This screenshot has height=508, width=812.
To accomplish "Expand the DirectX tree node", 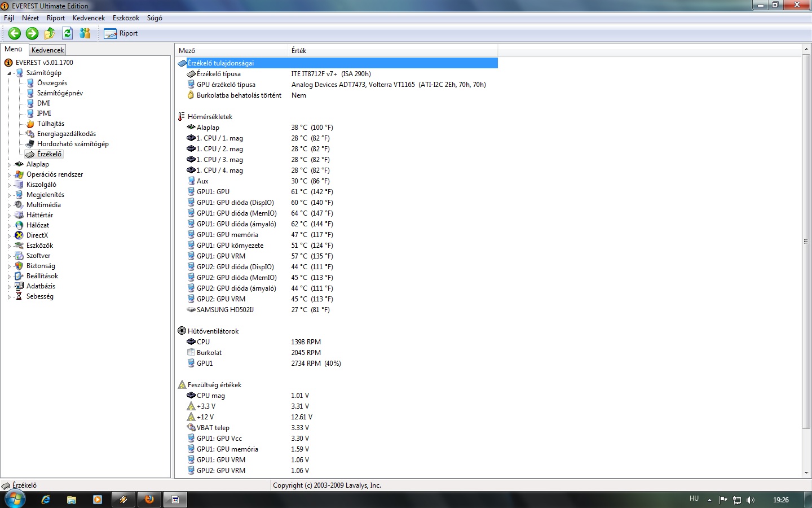I will [9, 236].
